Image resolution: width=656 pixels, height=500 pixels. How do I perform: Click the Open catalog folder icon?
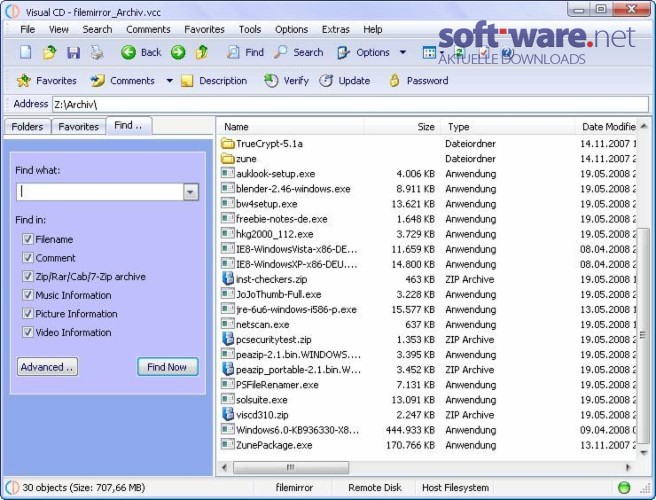click(49, 52)
